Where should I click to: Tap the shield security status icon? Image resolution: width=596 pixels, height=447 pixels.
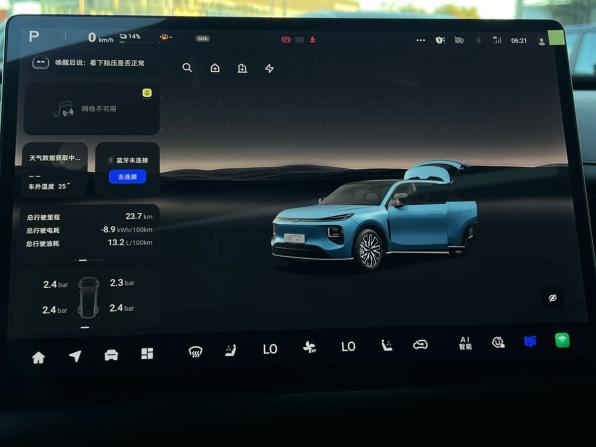tap(440, 40)
